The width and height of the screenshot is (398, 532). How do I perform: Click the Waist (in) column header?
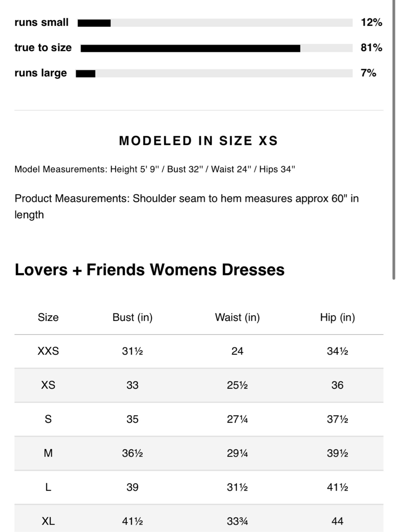(x=237, y=317)
